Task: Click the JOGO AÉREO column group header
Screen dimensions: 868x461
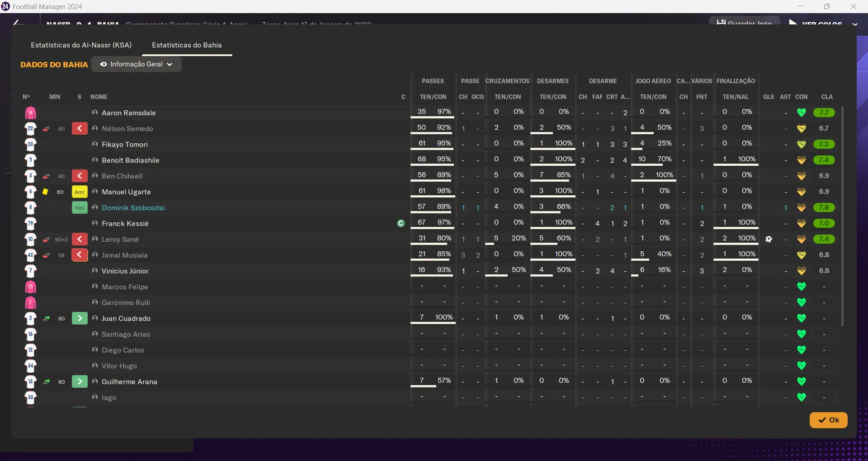Action: (x=653, y=81)
